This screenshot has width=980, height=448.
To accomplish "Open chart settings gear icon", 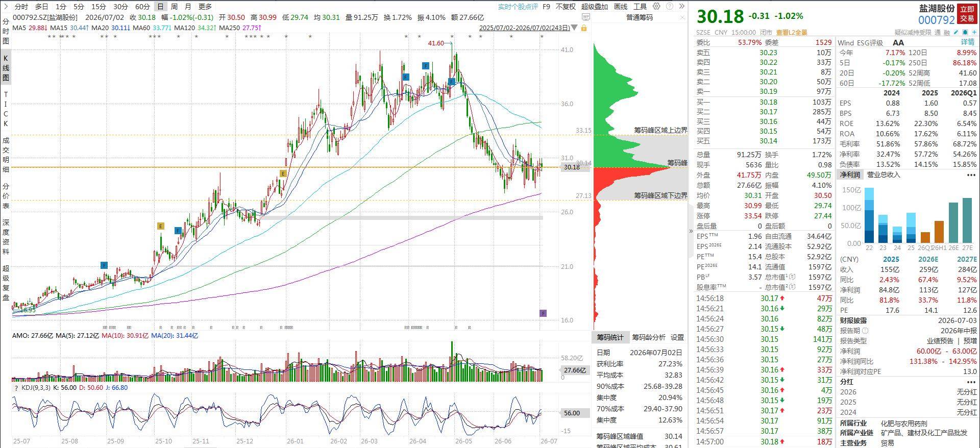I will click(656, 7).
